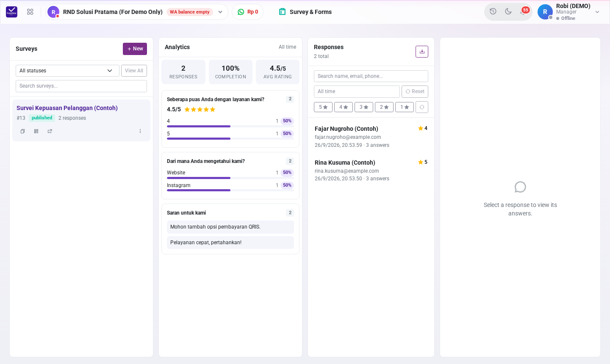Screen dimensions: 610x364
Task: Toggle dark mode with the moon icon
Action: [x=508, y=11]
